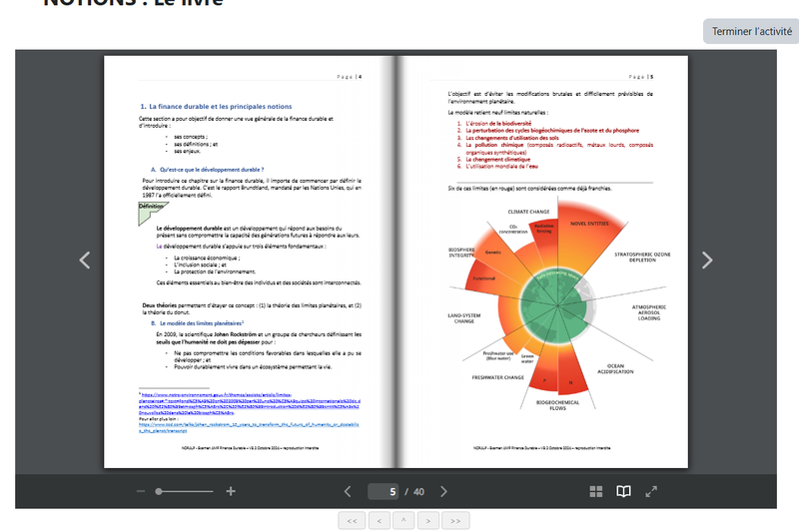The height and width of the screenshot is (532, 799).
Task: Click red list item 'L'érosion de la biodiversité'
Action: pyautogui.click(x=498, y=123)
